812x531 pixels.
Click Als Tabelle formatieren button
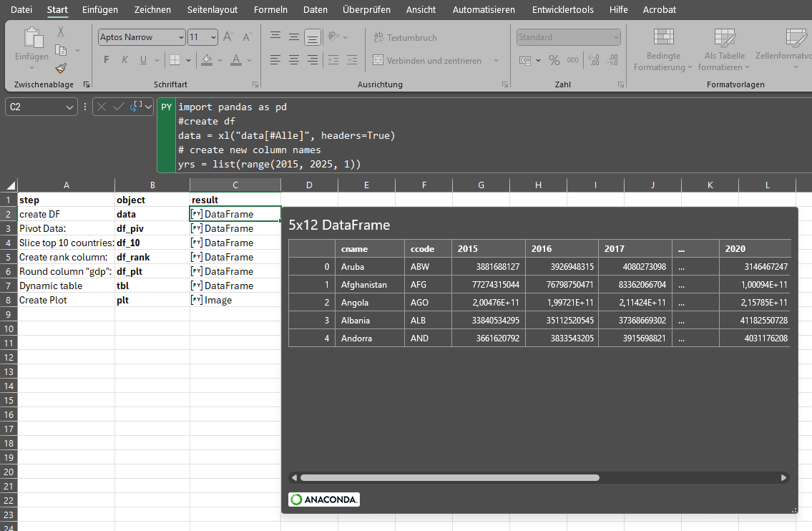click(724, 50)
